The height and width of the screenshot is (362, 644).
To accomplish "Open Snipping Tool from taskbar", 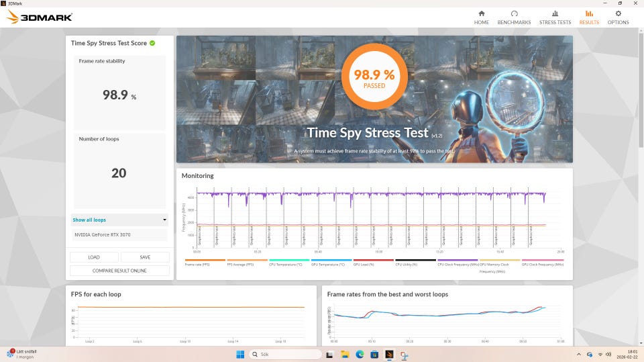I will [x=405, y=355].
